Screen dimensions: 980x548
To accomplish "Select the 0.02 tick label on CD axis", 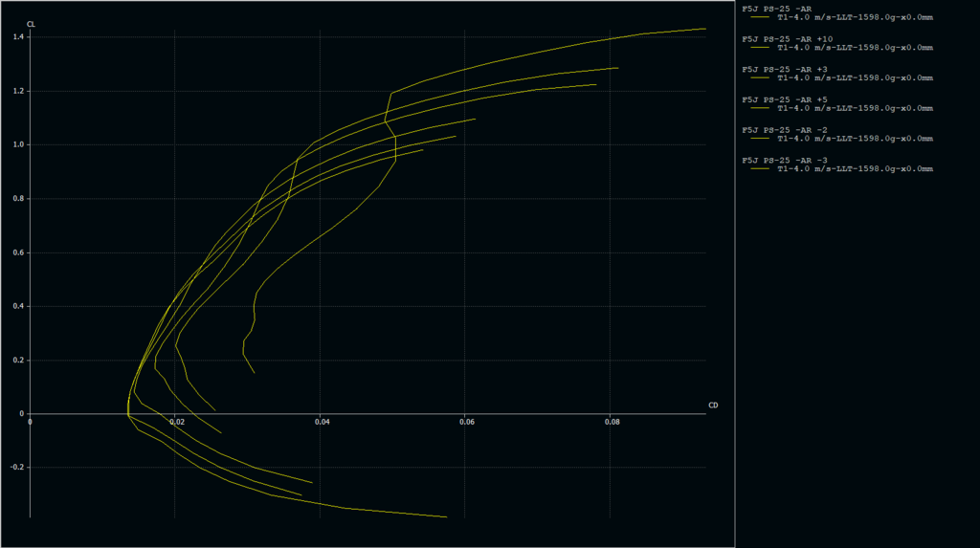I will [x=176, y=422].
